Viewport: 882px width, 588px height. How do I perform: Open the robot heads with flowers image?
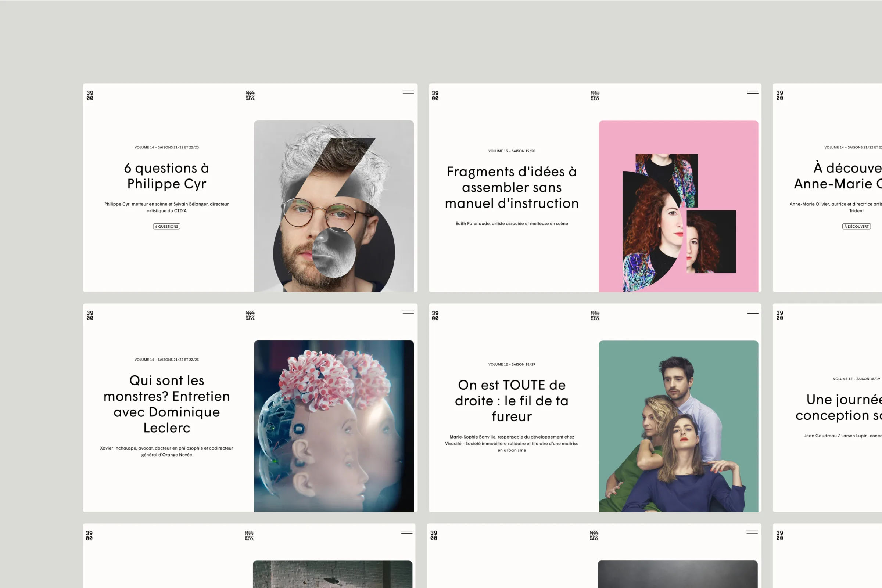point(334,426)
